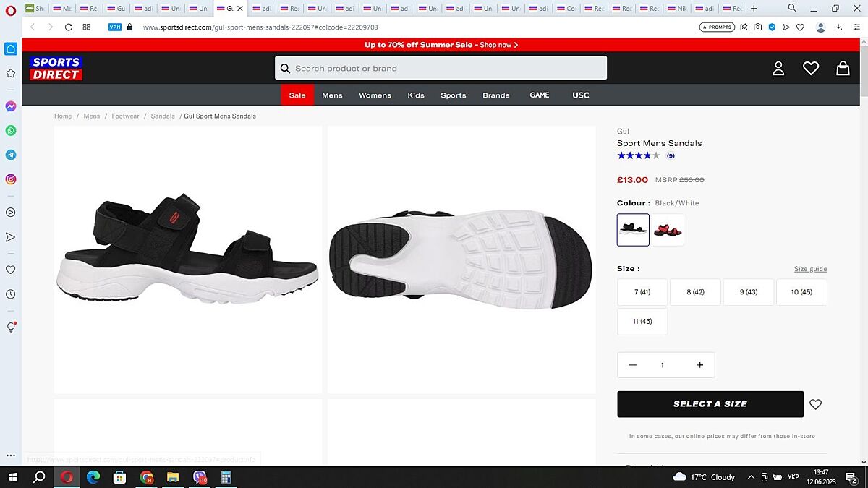Select size 7 (41)
Image resolution: width=868 pixels, height=488 pixels.
(642, 292)
